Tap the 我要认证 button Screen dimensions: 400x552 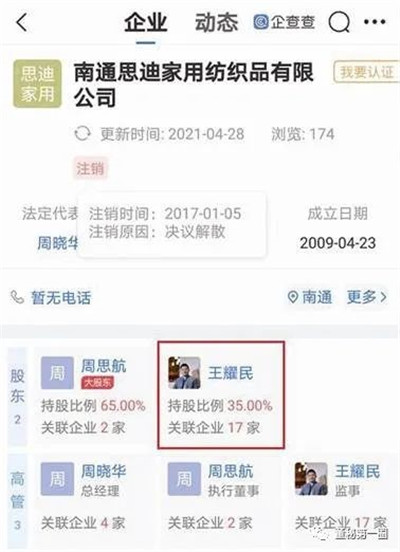pyautogui.click(x=367, y=72)
